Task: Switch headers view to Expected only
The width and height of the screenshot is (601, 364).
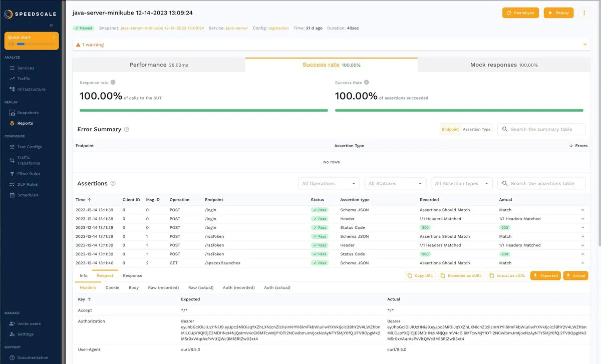Action: [x=545, y=275]
